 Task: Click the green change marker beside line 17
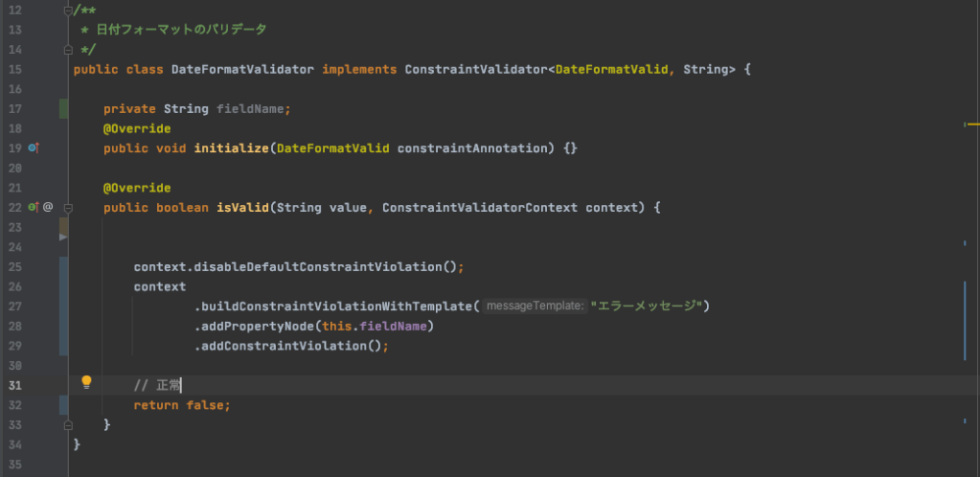(x=63, y=108)
